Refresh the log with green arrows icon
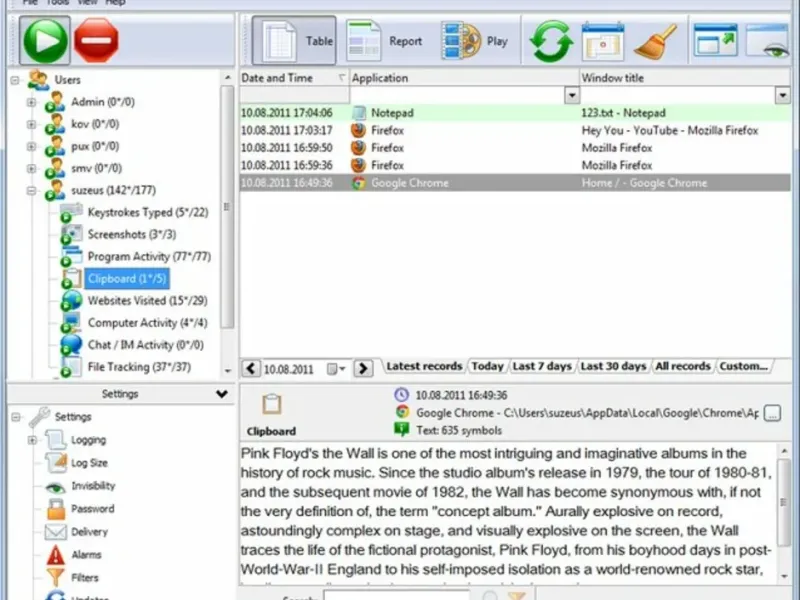Screen dimensions: 800x600 (551, 41)
